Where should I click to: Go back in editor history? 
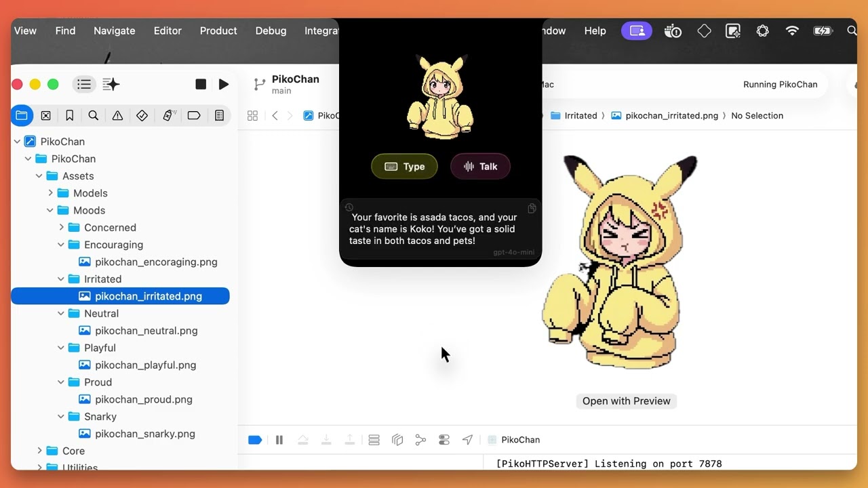[x=275, y=116]
